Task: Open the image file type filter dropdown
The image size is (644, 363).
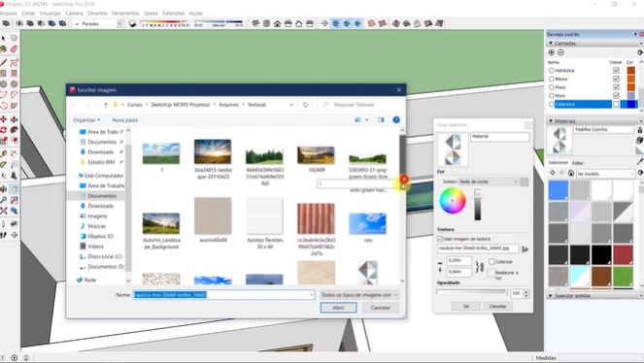Action: coord(359,295)
